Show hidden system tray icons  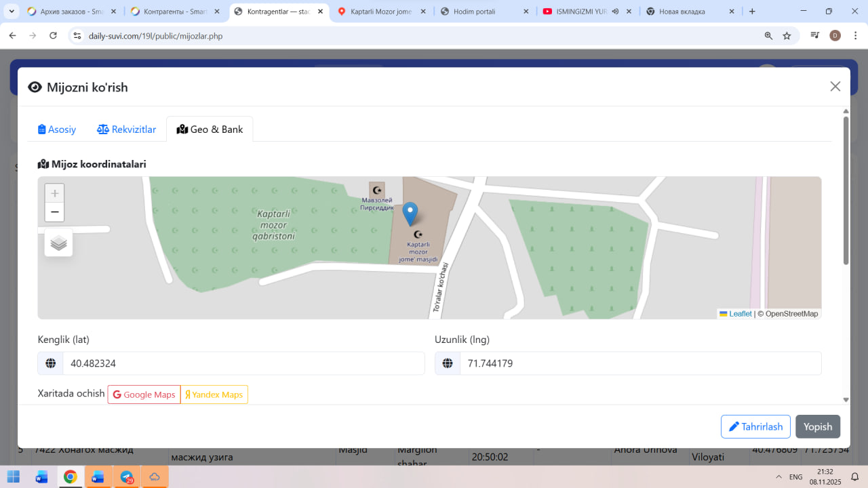pos(778,476)
